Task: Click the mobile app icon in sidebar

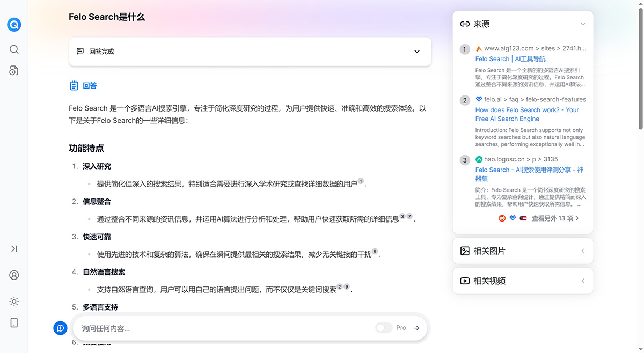Action: 13,322
